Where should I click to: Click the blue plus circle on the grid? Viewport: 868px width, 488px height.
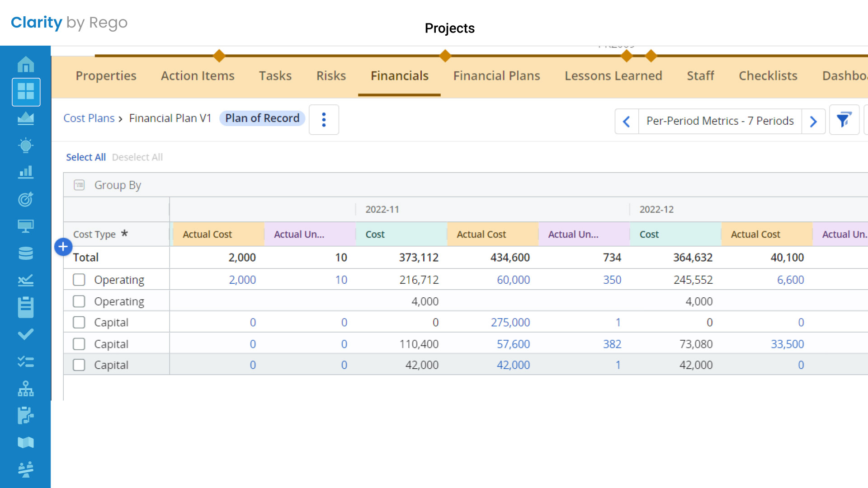63,247
